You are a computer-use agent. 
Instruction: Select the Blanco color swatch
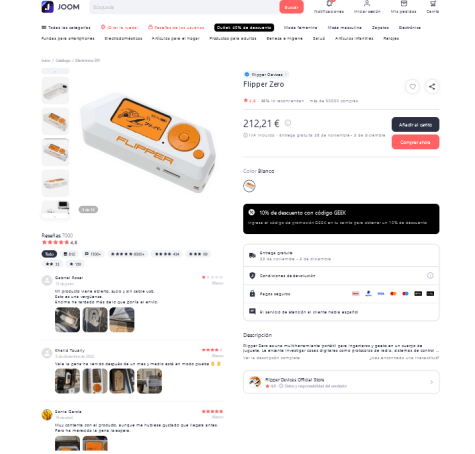tap(249, 186)
